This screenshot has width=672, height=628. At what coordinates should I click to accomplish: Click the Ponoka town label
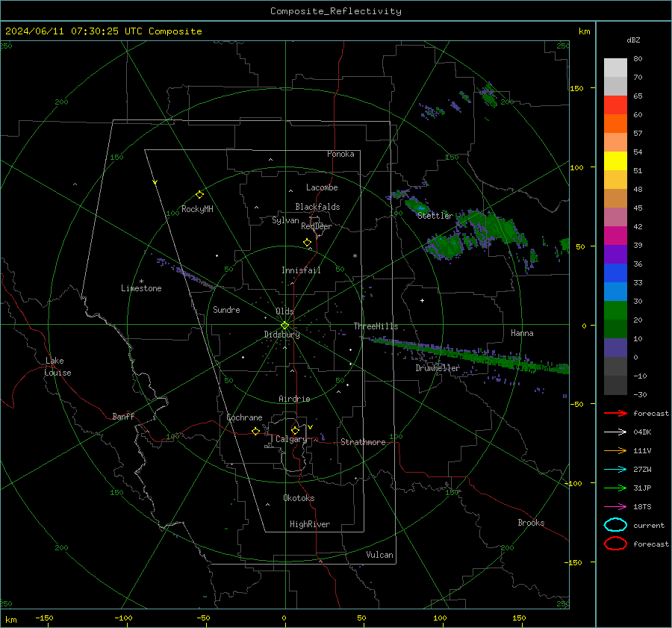pyautogui.click(x=340, y=154)
